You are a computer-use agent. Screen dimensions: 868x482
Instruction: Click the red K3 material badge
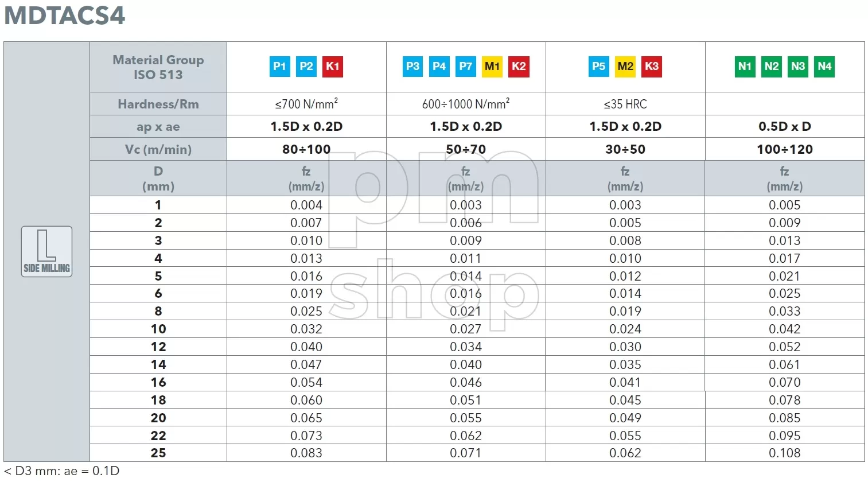652,67
